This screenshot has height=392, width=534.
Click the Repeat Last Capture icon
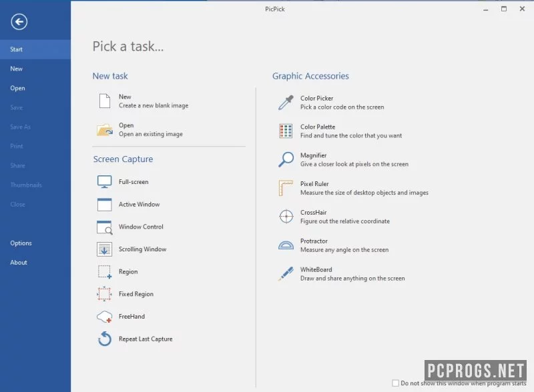tap(105, 339)
